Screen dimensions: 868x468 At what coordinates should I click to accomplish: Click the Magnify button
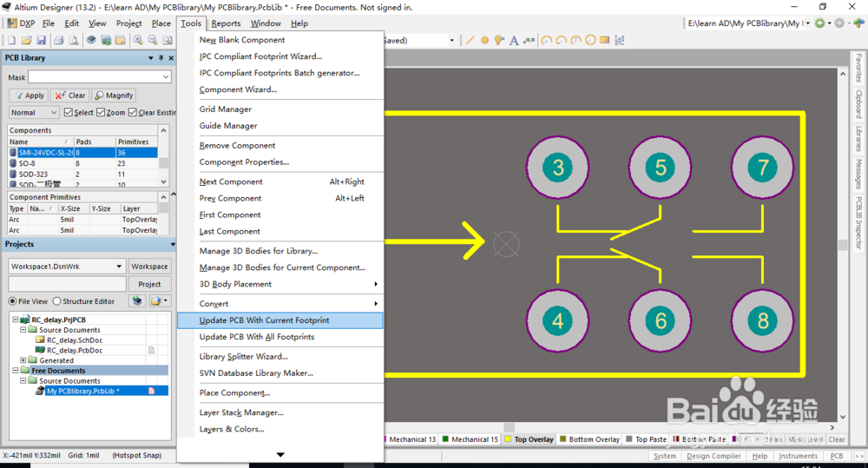114,96
